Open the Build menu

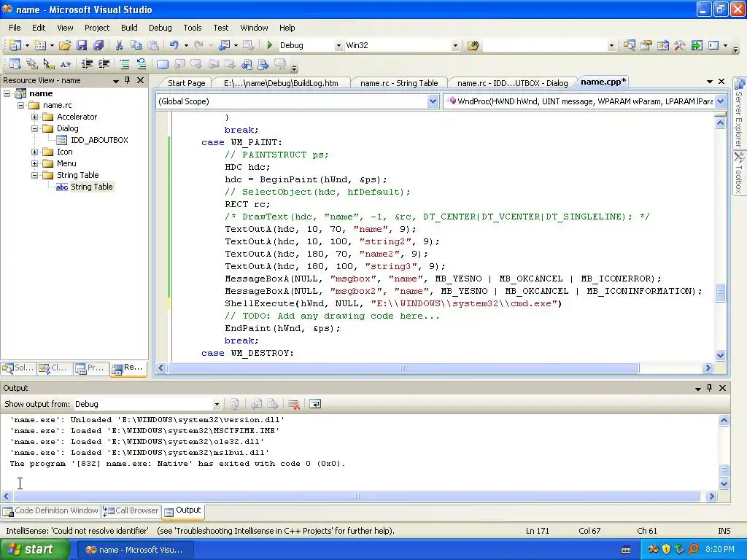(129, 28)
